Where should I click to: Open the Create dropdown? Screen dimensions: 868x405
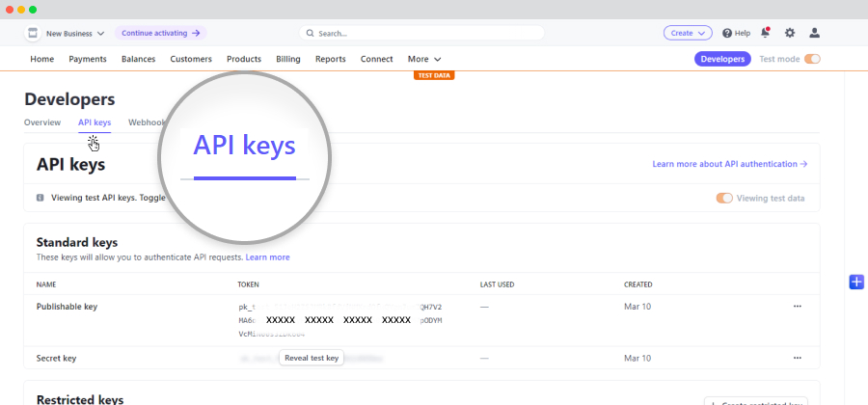point(688,33)
